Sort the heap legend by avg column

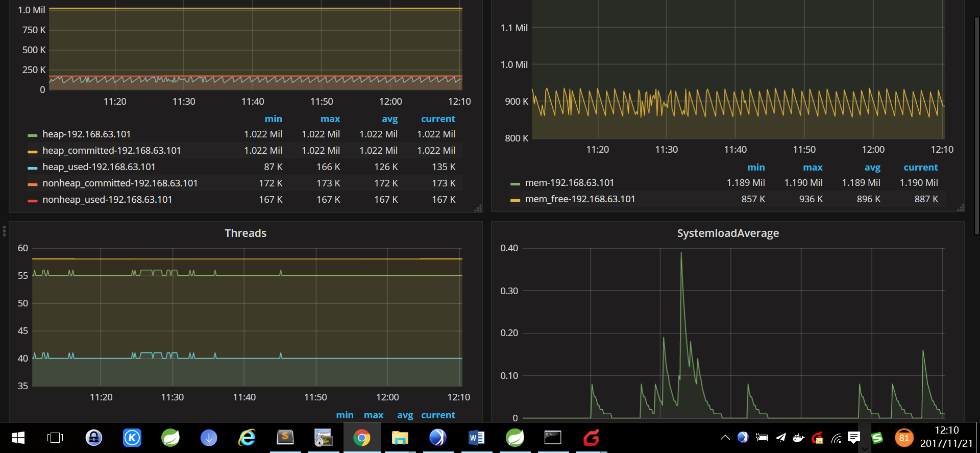click(x=389, y=118)
